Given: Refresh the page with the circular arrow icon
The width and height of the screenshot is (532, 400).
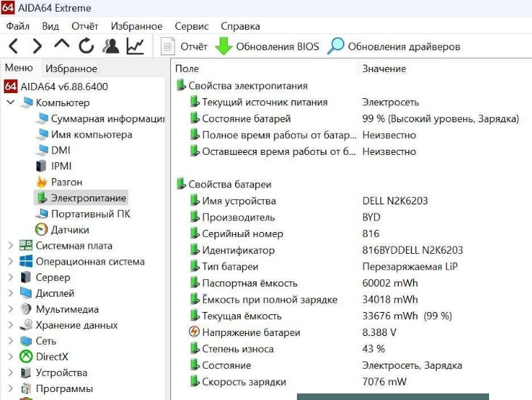Looking at the screenshot, I should click(x=86, y=46).
